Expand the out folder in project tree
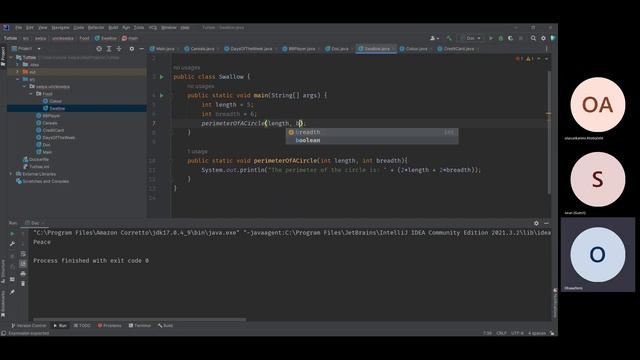Viewport: 640px width, 360px height. point(18,72)
